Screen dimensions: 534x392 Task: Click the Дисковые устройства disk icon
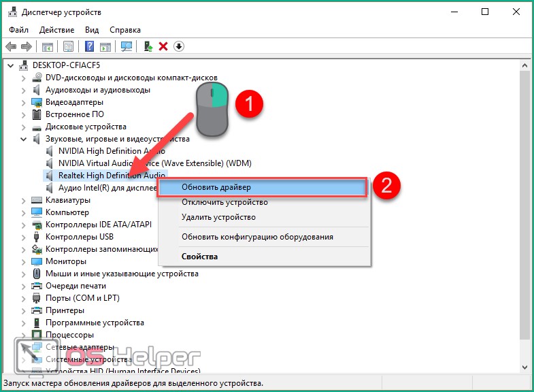click(x=37, y=128)
